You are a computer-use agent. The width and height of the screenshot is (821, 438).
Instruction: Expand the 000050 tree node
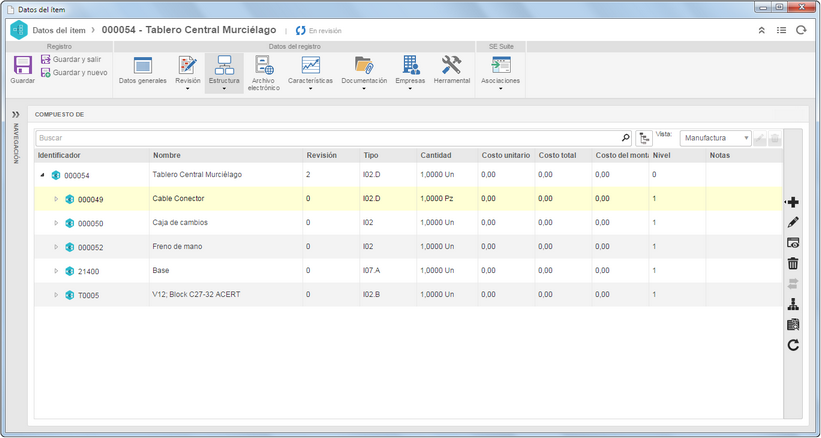pyautogui.click(x=56, y=223)
